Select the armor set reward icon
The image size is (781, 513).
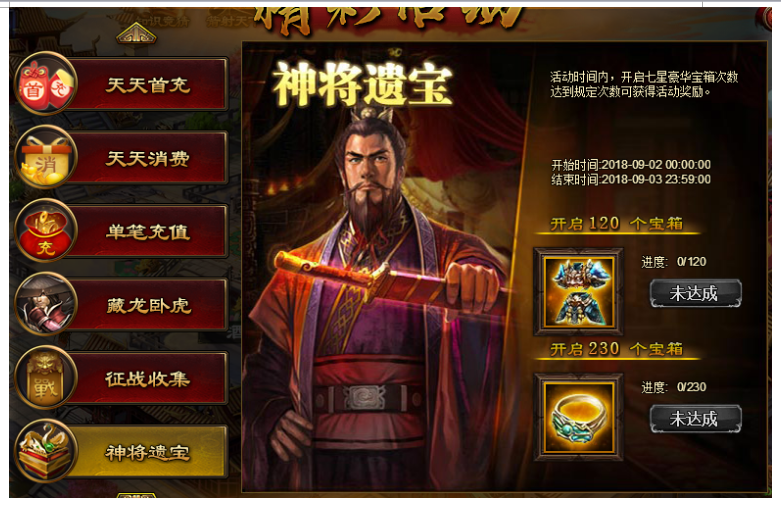(578, 291)
